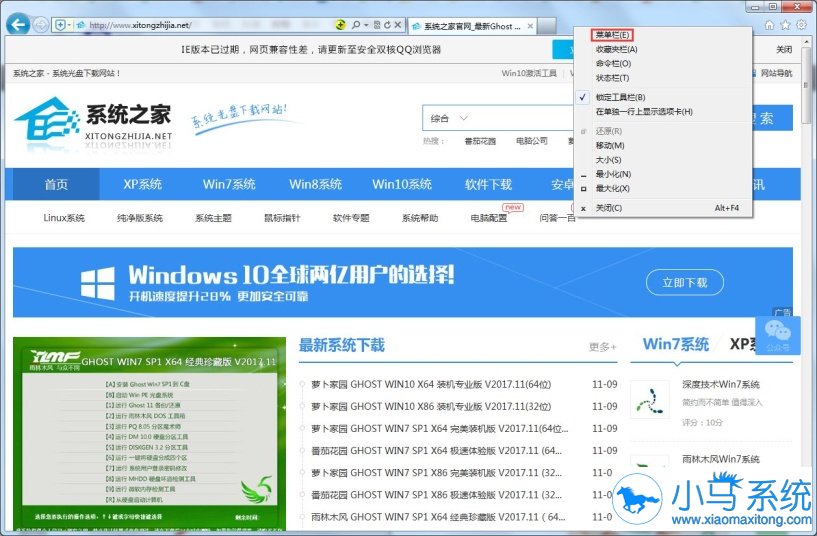The image size is (817, 536).
Task: Open 番茄花园 GHOST WIN7 SP1 X64 极速体验版 link
Action: (437, 451)
